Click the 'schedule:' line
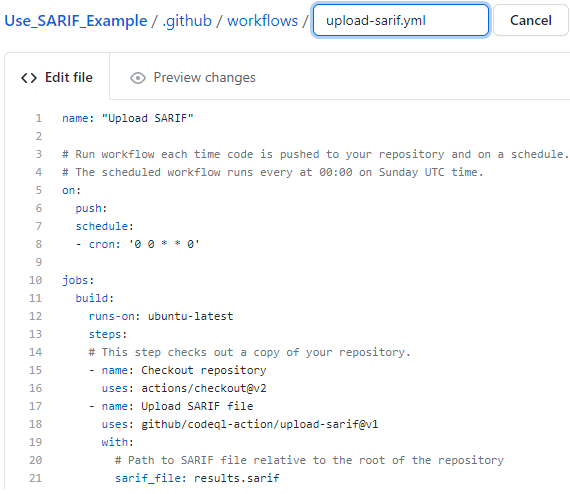Viewport: 570px width, 494px height. (x=105, y=226)
